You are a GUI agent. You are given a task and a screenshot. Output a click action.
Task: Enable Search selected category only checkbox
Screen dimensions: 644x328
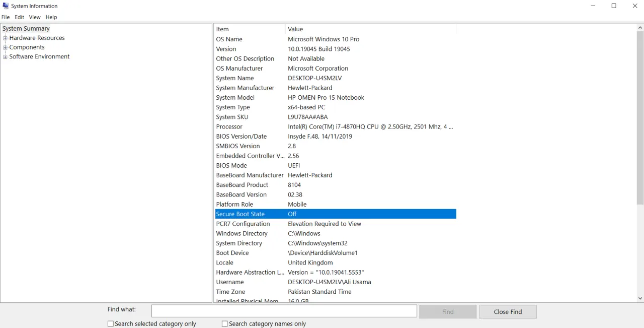(x=111, y=324)
